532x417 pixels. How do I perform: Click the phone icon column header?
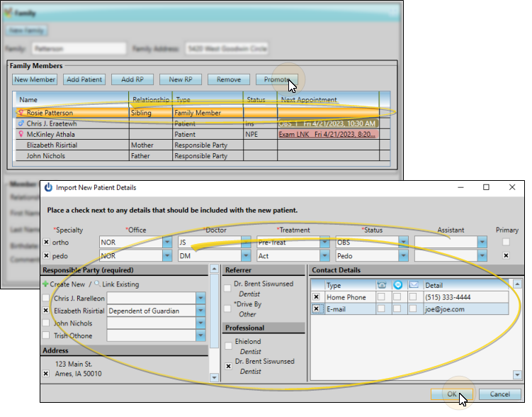click(383, 284)
